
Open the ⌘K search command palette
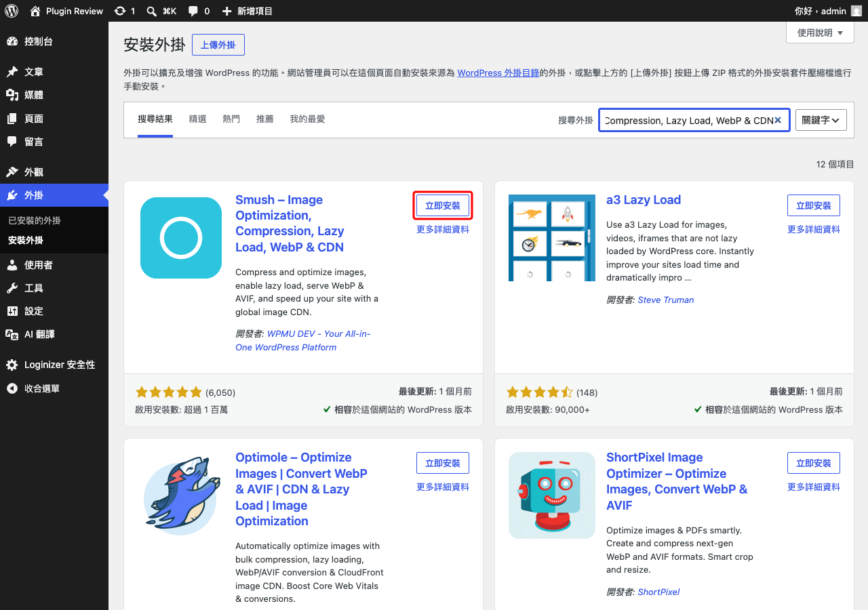(x=162, y=11)
